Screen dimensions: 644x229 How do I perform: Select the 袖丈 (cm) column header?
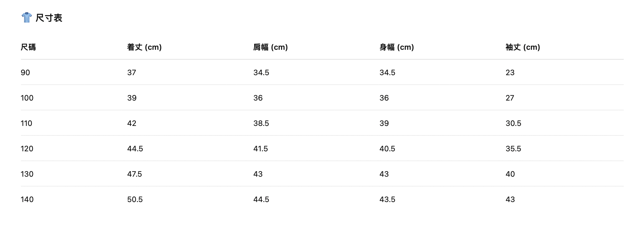click(x=523, y=47)
